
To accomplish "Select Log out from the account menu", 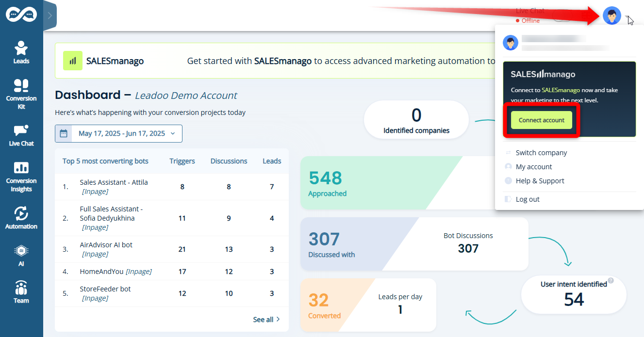I will coord(528,199).
